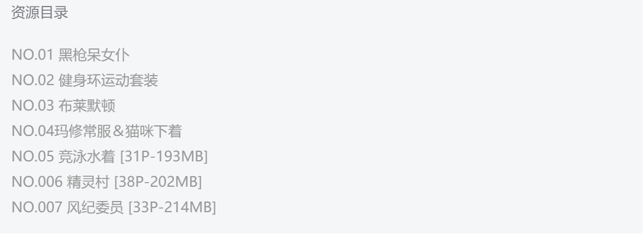The width and height of the screenshot is (644, 240).
Task: Click the 猫咪下着 text in entry four
Action: [x=154, y=131]
